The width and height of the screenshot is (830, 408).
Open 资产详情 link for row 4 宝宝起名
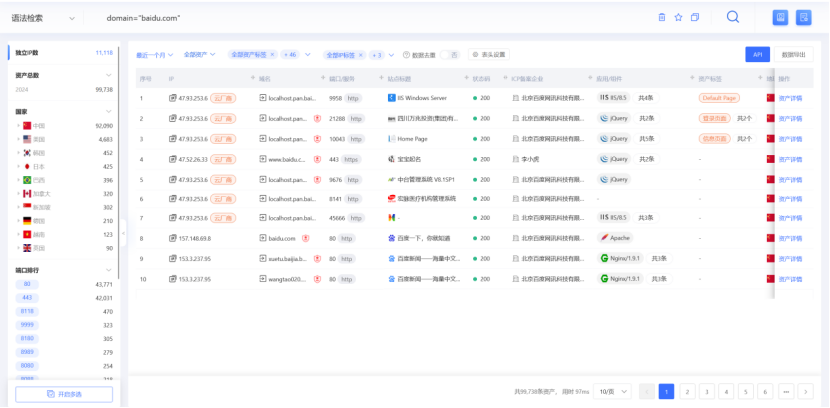(790, 159)
